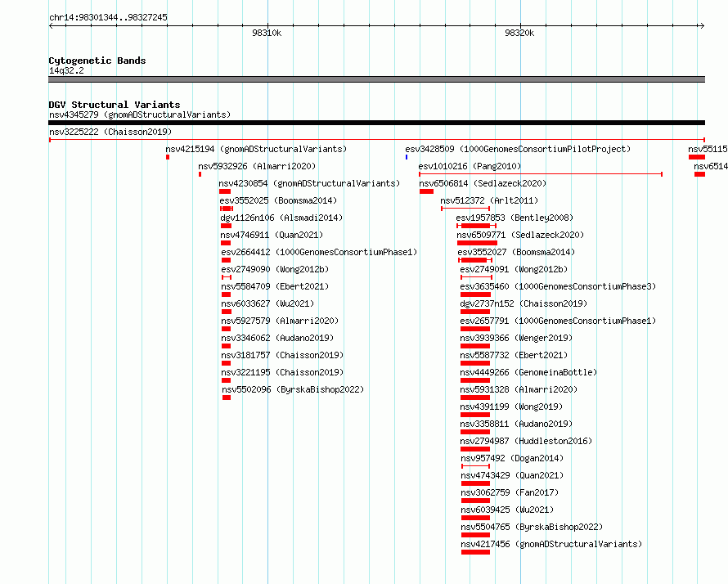The image size is (728, 584).
Task: Select nsv6033627 (Wu2021) label
Action: (x=267, y=303)
